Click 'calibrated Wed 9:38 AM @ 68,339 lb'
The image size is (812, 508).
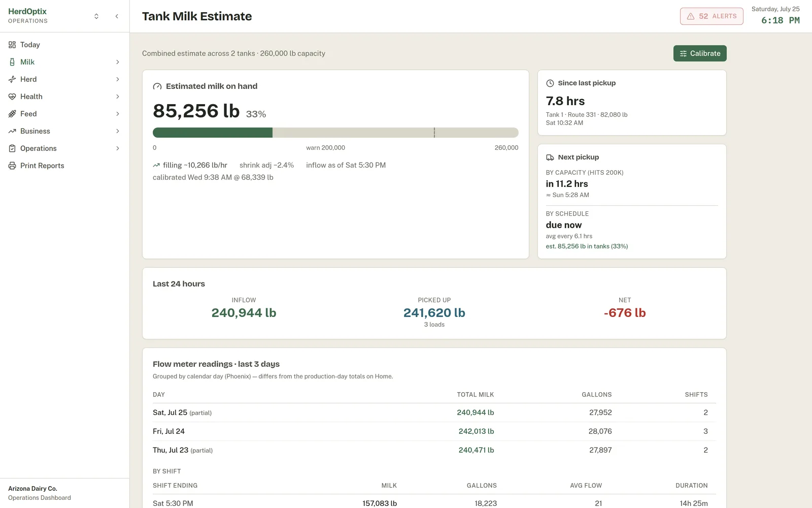(213, 177)
